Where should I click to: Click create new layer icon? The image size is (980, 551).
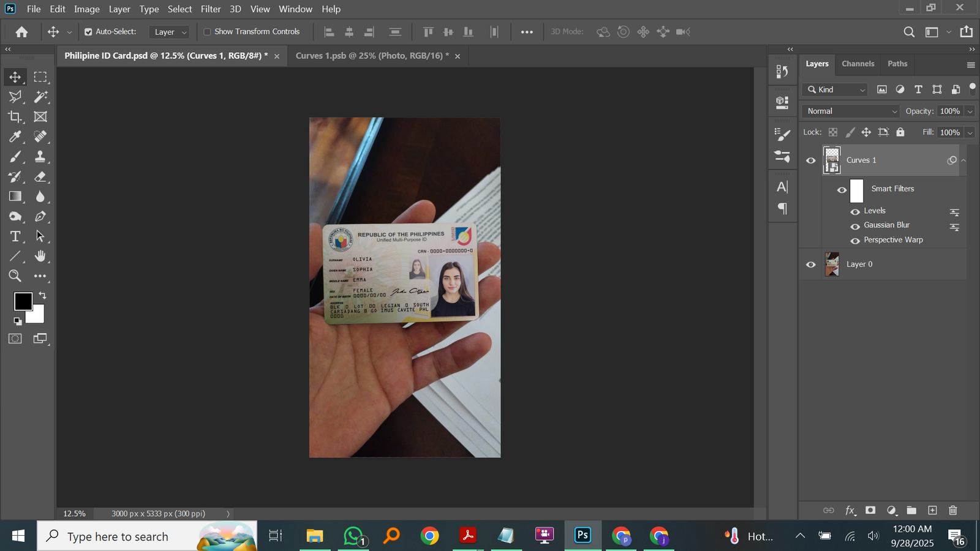tap(932, 510)
